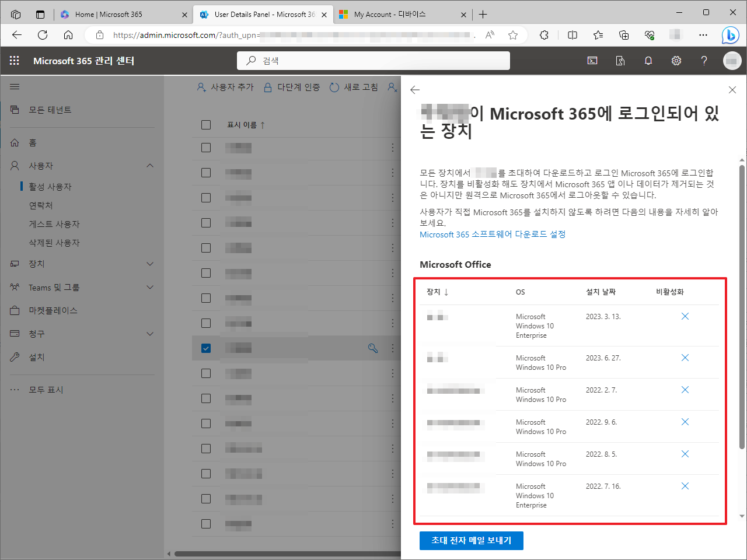
Task: Open 게스트 사용자 page
Action: pos(54,224)
